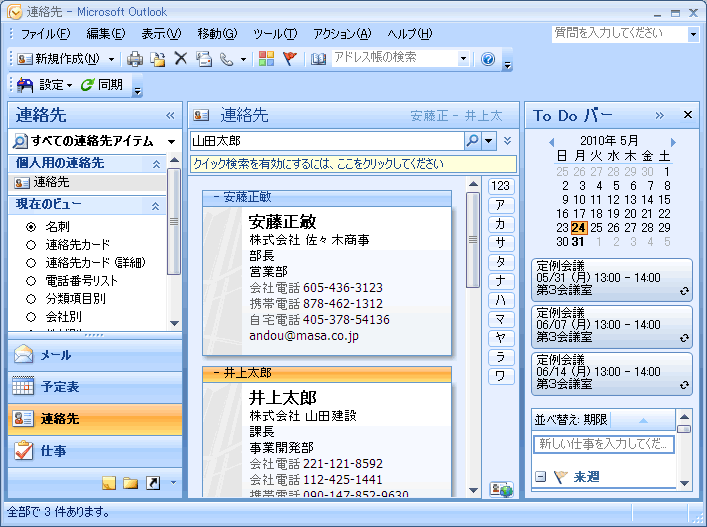This screenshot has width=707, height=527.
Task: Click サ index button
Action: tap(500, 243)
